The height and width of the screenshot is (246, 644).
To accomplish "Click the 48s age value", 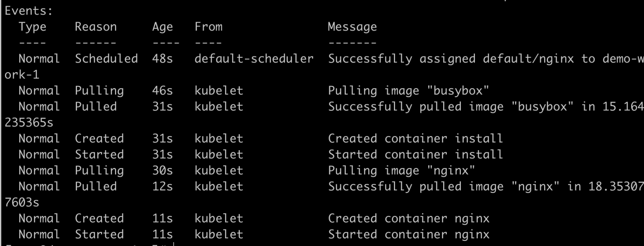I will click(x=162, y=59).
